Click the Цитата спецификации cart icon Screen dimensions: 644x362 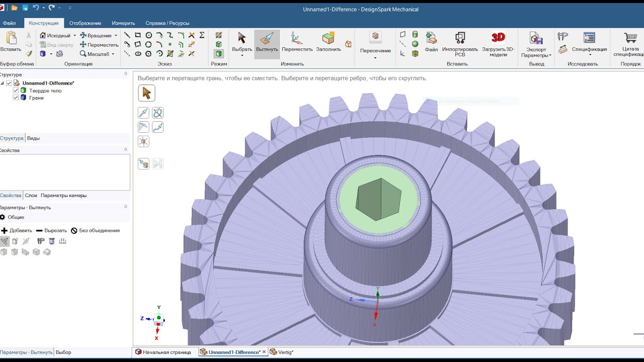629,43
